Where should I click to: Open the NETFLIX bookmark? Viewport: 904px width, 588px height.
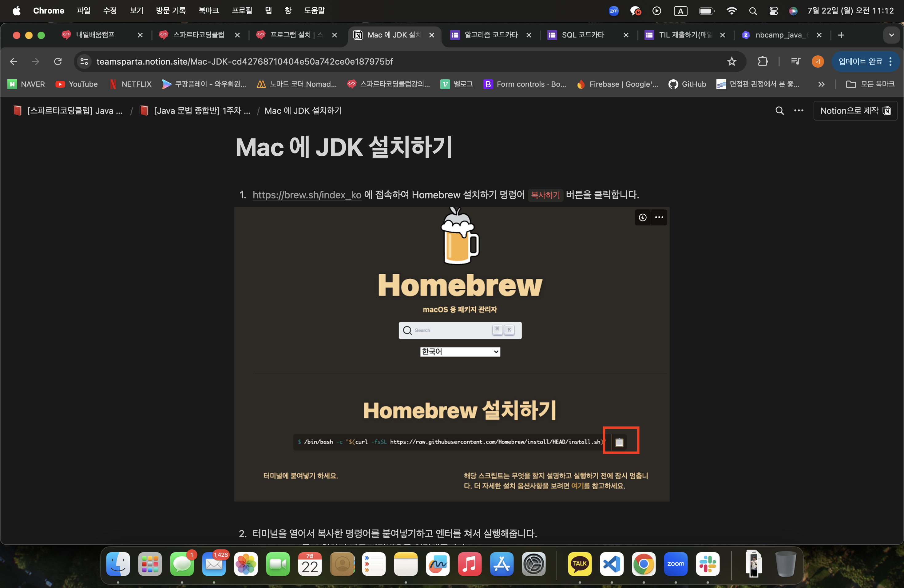pyautogui.click(x=131, y=84)
